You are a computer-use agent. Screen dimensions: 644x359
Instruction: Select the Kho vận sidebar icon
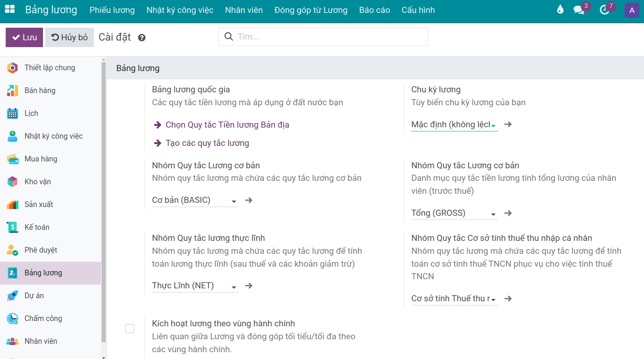[x=13, y=182]
